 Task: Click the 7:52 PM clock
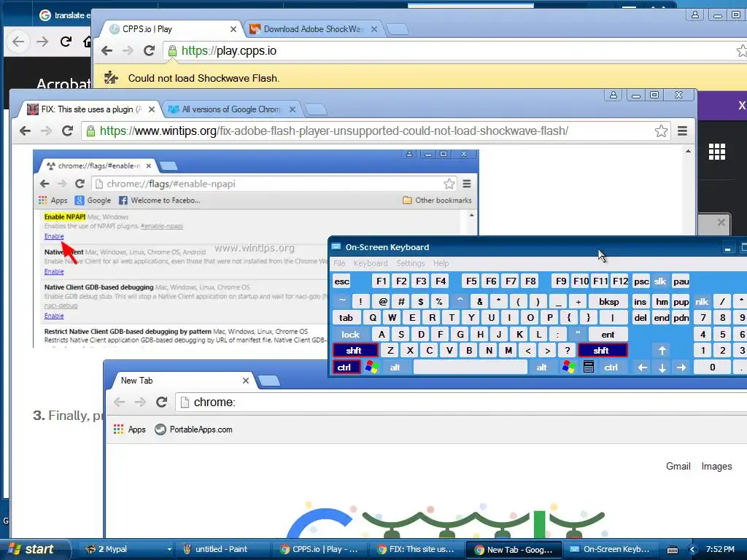(720, 550)
